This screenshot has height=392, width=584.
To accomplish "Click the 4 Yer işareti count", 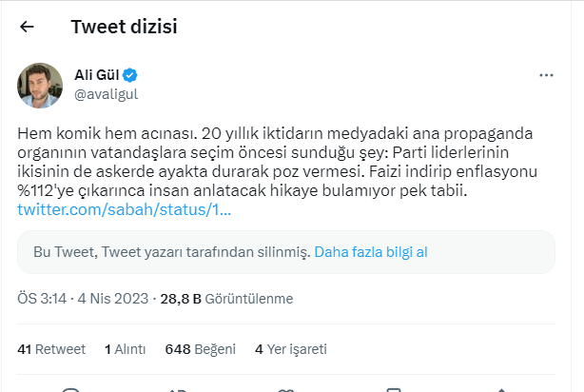I will coord(291,349).
